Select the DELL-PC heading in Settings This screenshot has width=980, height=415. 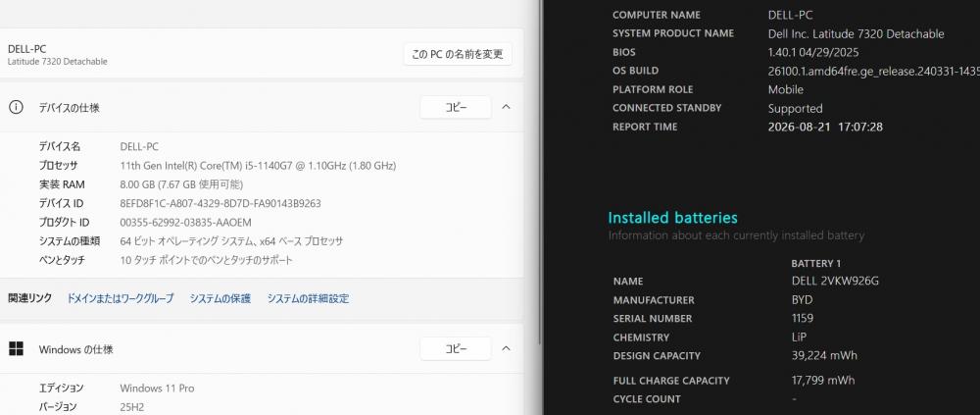(x=26, y=49)
